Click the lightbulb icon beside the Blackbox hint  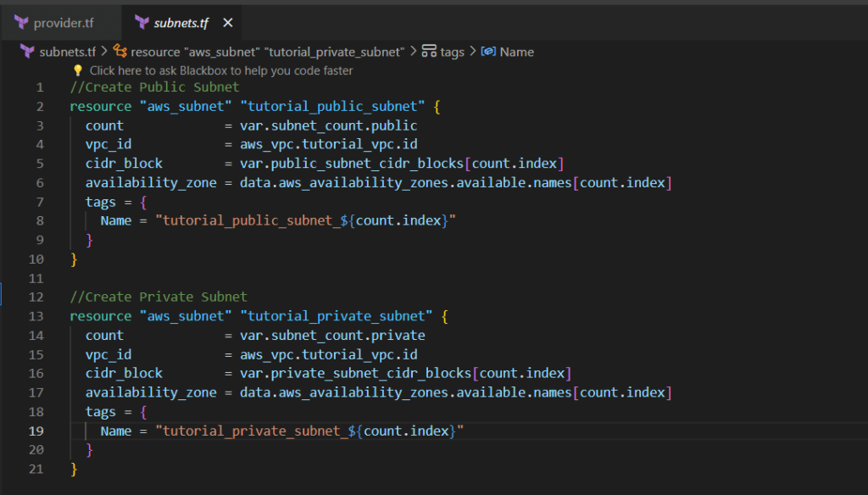click(78, 70)
